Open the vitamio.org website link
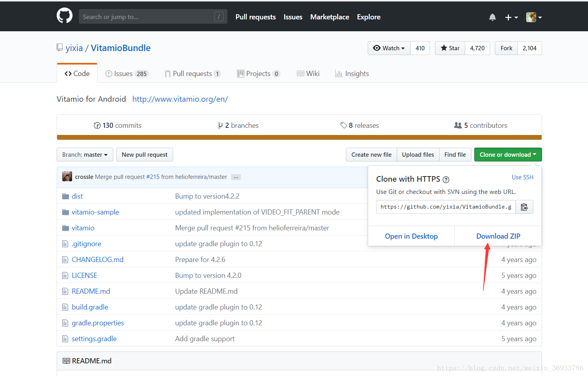 [x=180, y=99]
